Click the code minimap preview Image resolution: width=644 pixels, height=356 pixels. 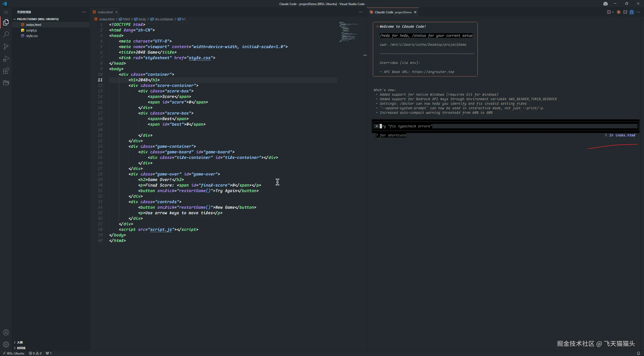point(349,32)
